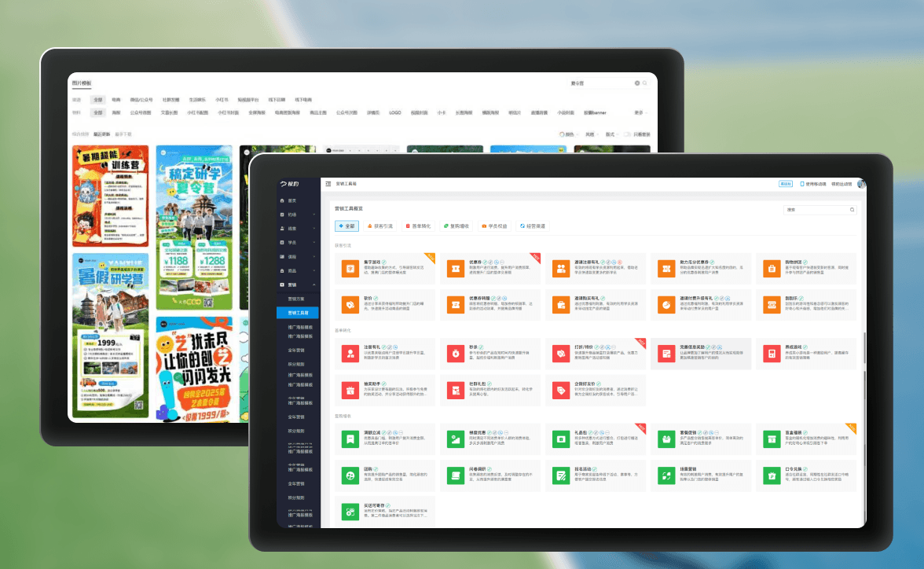Click the 邀请购买有礼 icon
The height and width of the screenshot is (569, 924).
pos(560,305)
